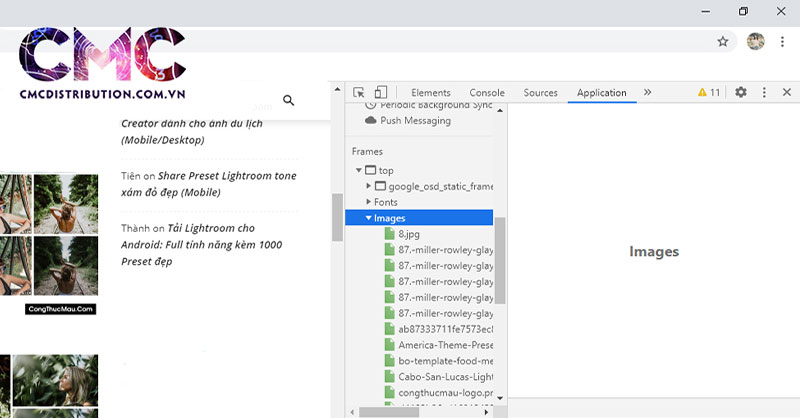This screenshot has height=418, width=800.
Task: Select Push Messaging in the sidebar
Action: coord(415,120)
